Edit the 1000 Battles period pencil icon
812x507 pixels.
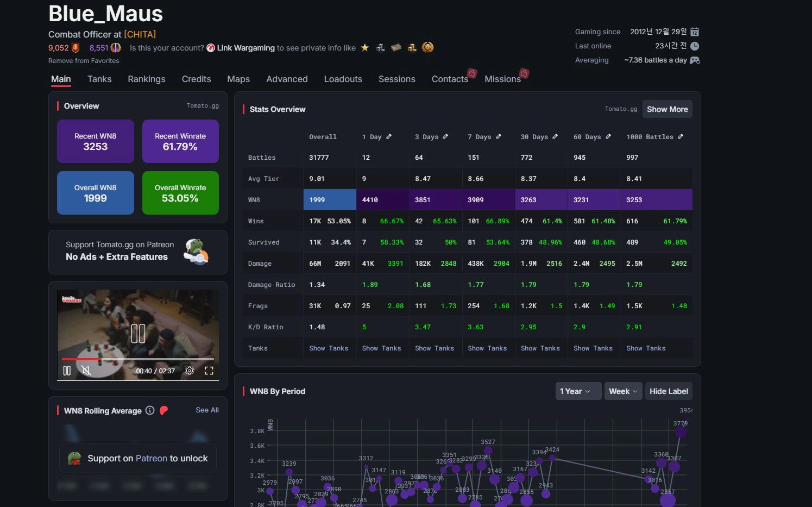[x=681, y=136]
